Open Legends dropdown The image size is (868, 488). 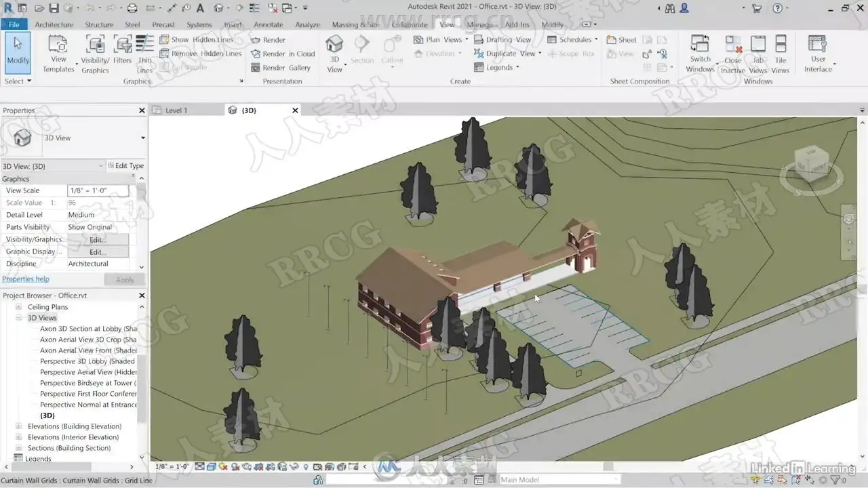pyautogui.click(x=497, y=68)
